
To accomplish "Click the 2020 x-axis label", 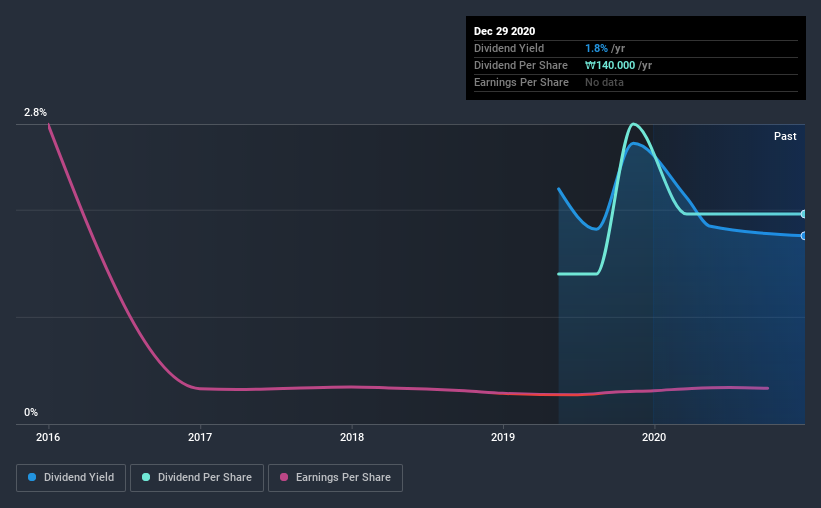I will (x=654, y=437).
